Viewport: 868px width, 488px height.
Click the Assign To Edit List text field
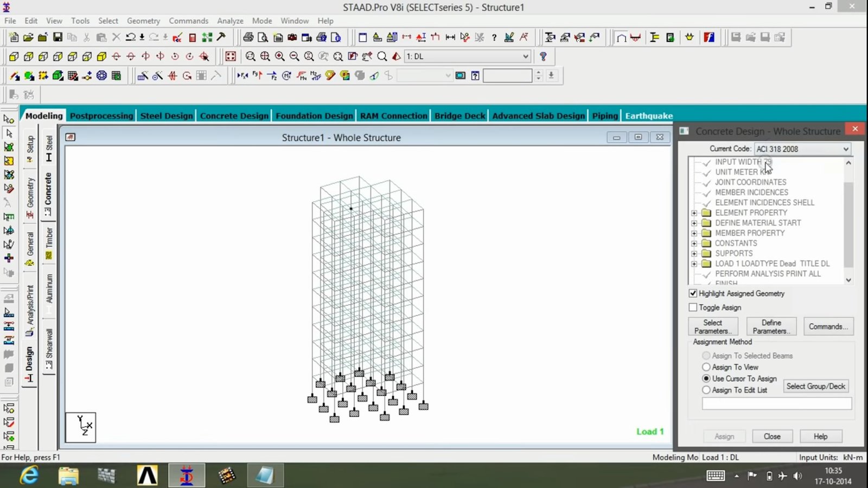coord(776,403)
